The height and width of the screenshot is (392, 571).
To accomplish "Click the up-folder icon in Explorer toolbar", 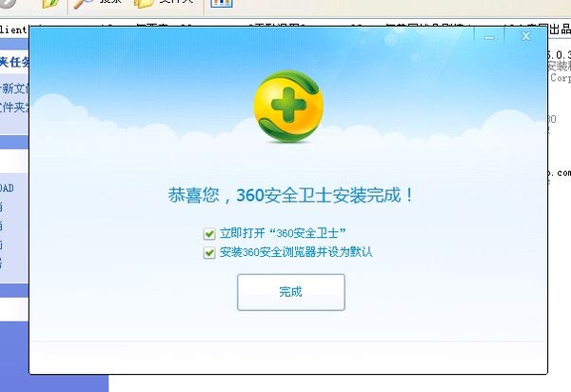I will click(49, 4).
